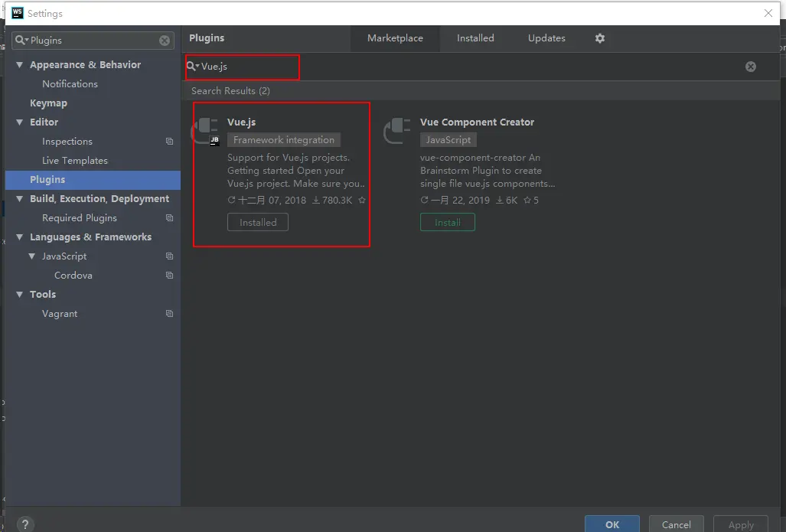Image resolution: width=786 pixels, height=532 pixels.
Task: Click the download count on Vue.js card
Action: [x=332, y=200]
